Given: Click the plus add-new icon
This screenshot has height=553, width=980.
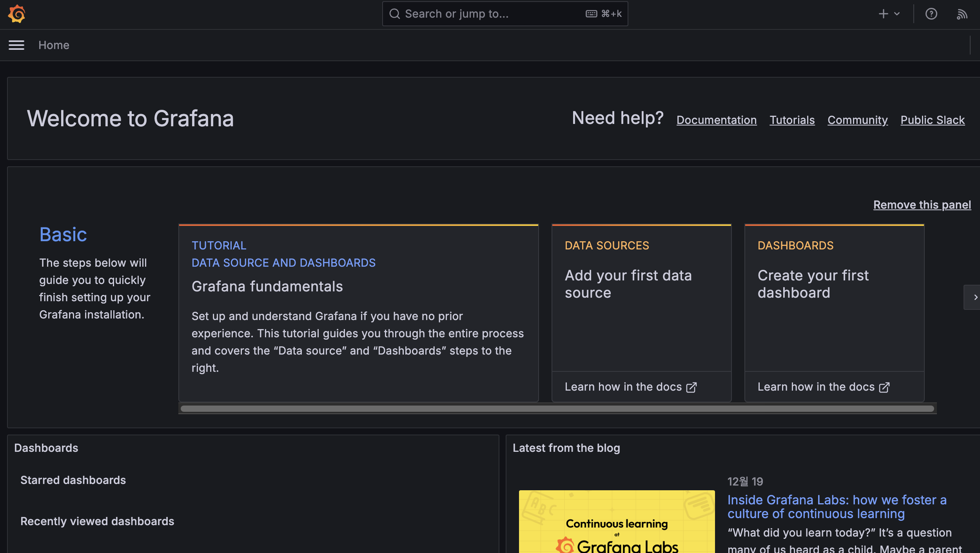Looking at the screenshot, I should pyautogui.click(x=883, y=14).
